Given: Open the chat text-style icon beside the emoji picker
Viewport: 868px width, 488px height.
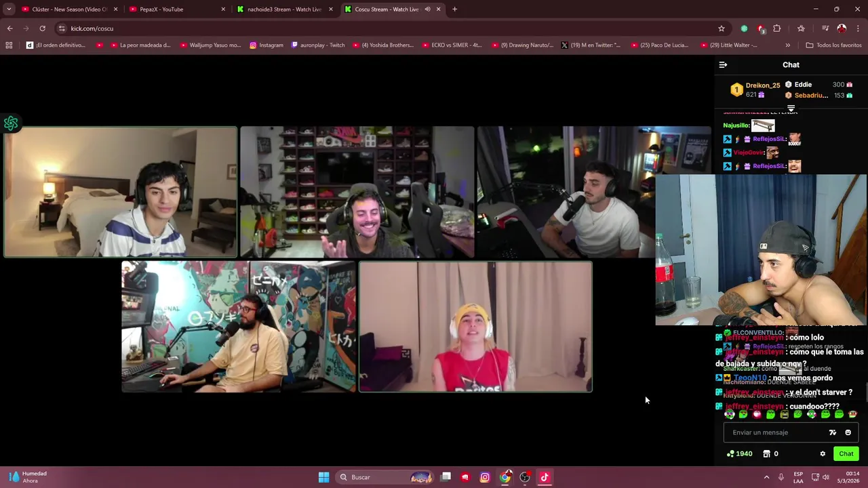Looking at the screenshot, I should tap(833, 432).
